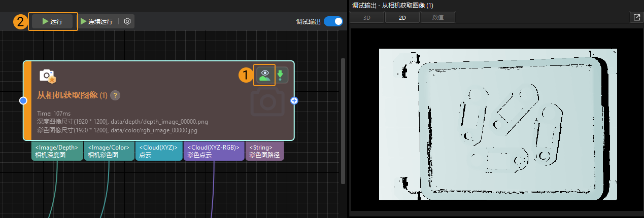The width and height of the screenshot is (644, 218).
Task: Click the green download arrow icon on step
Action: click(281, 75)
